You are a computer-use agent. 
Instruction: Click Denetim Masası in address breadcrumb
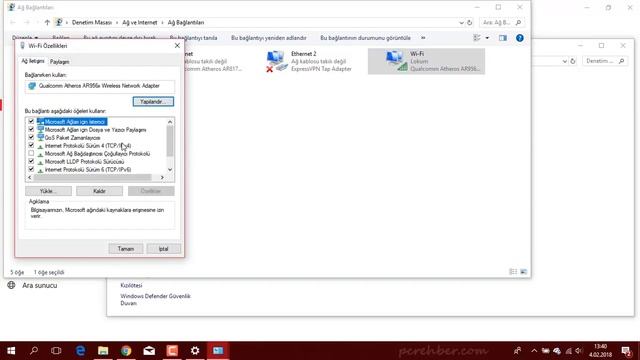pos(91,22)
